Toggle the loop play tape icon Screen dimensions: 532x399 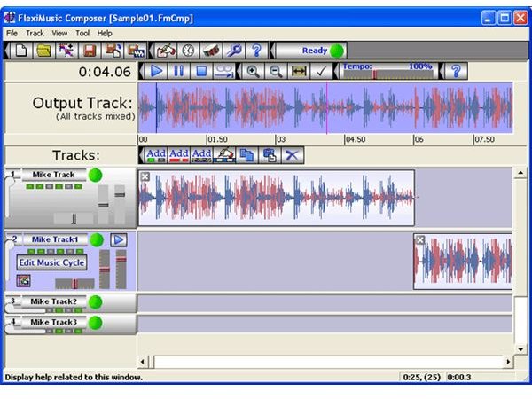(x=224, y=71)
